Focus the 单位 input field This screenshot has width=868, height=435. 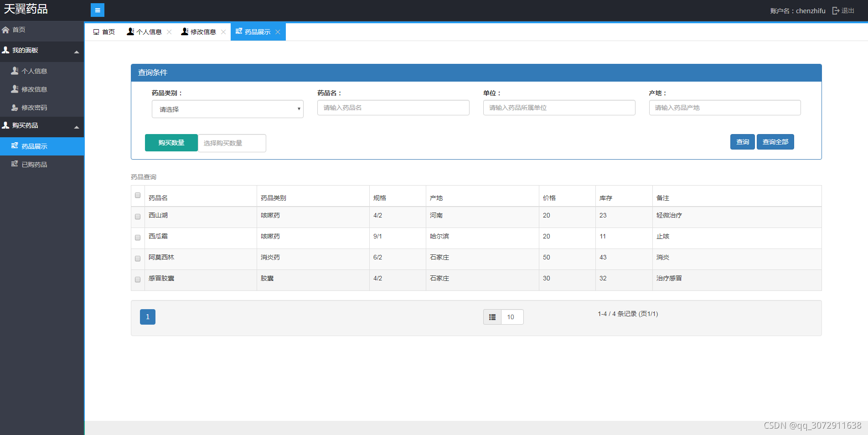(559, 108)
